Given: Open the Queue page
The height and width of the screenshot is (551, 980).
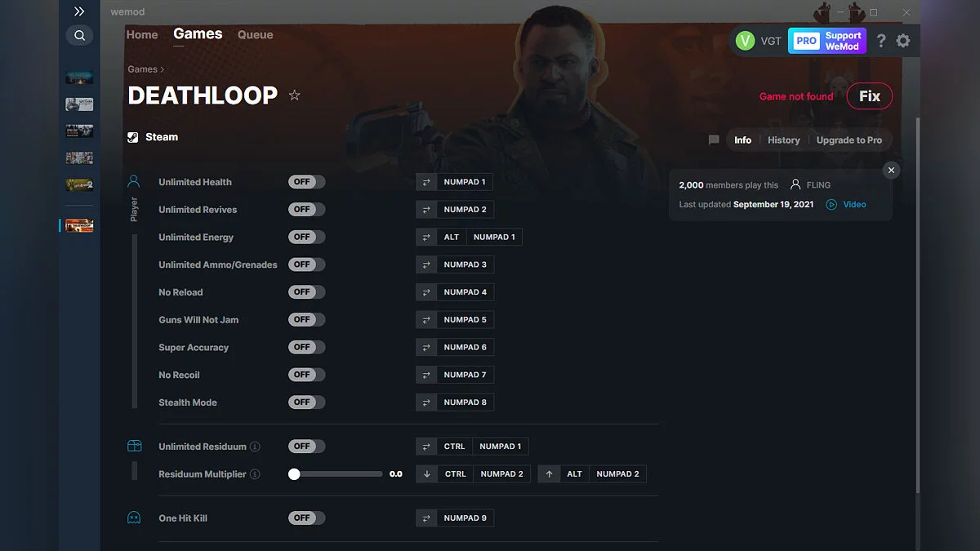Looking at the screenshot, I should click(x=255, y=34).
